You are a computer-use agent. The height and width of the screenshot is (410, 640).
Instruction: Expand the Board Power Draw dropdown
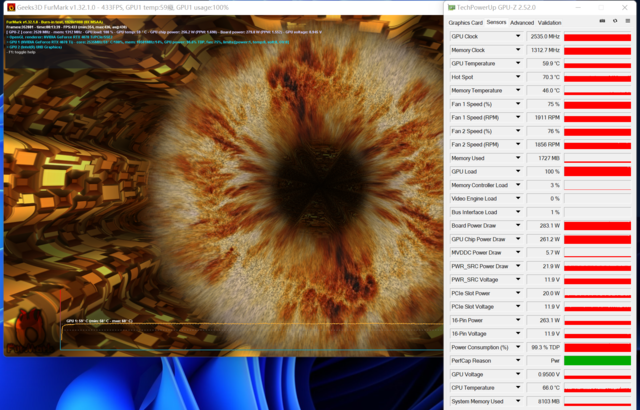click(518, 225)
